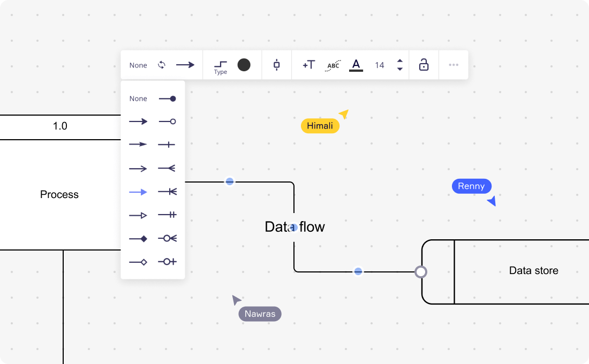Increase font size with the up stepper
Screen dimensions: 589x364
pyautogui.click(x=400, y=61)
